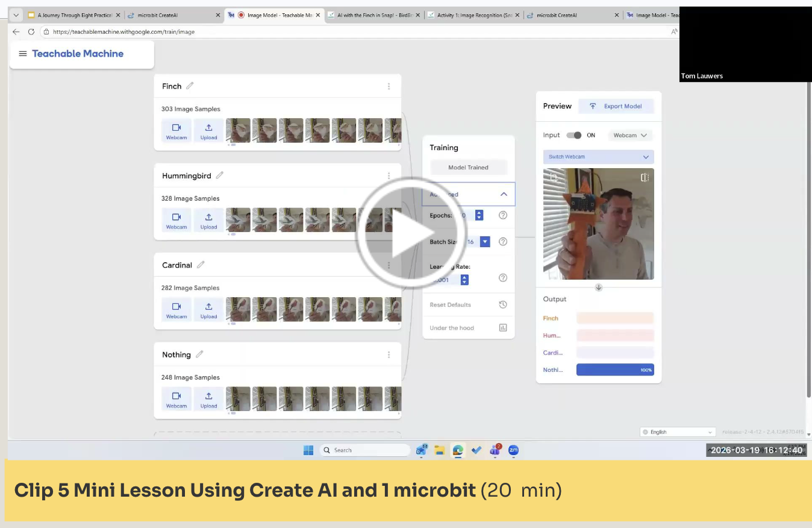Click the help icon next to Epochs

pyautogui.click(x=503, y=215)
